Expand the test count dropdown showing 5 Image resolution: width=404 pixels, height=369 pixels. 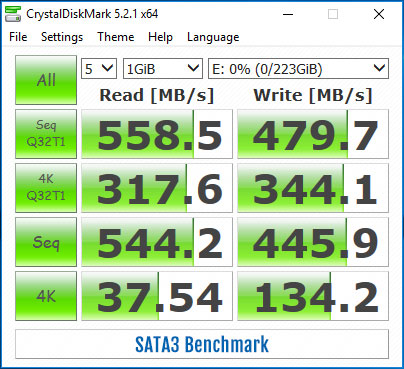(99, 69)
